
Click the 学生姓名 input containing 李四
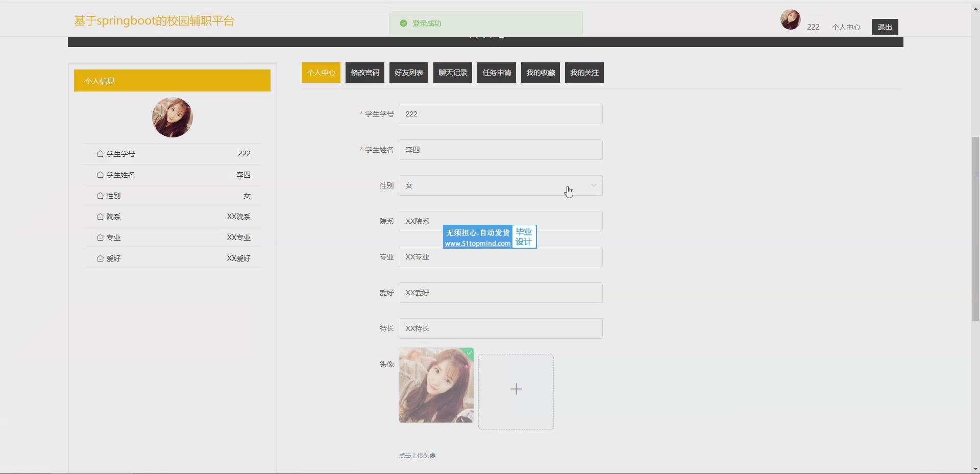click(x=501, y=150)
